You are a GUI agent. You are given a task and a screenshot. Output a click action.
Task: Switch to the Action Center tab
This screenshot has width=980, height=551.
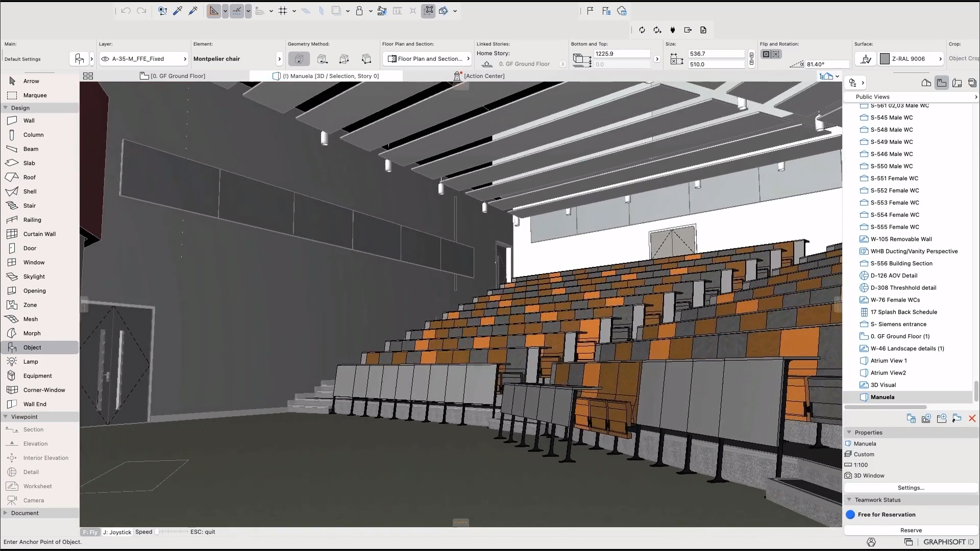tap(479, 76)
